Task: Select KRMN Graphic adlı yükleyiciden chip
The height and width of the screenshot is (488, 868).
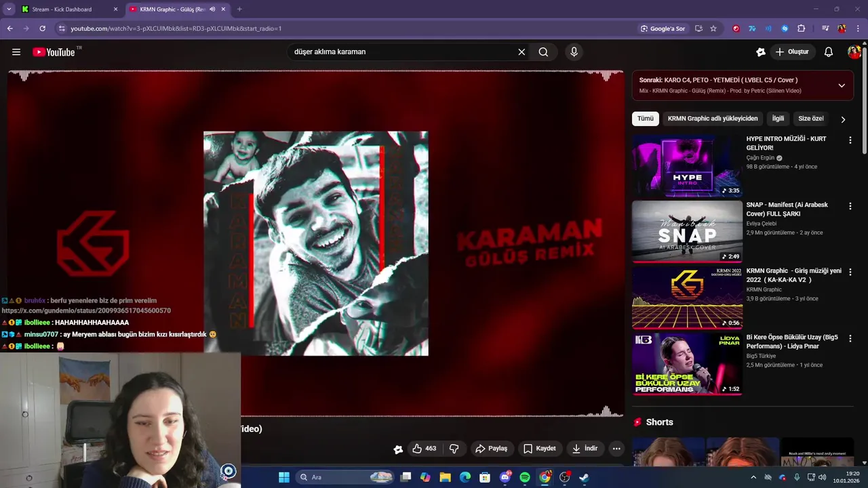Action: pyautogui.click(x=713, y=119)
